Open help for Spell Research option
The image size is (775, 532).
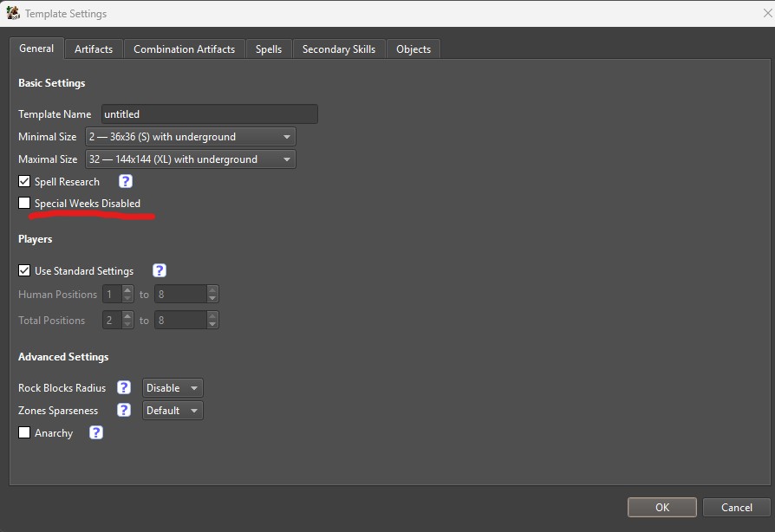[x=126, y=181]
